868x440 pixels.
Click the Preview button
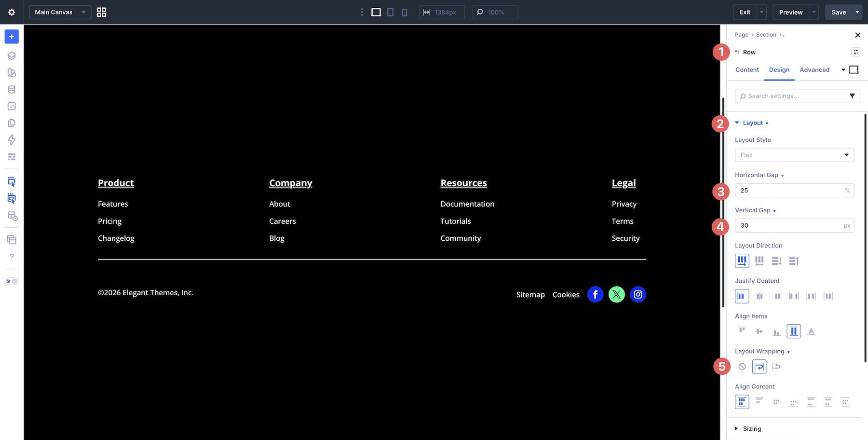[791, 12]
